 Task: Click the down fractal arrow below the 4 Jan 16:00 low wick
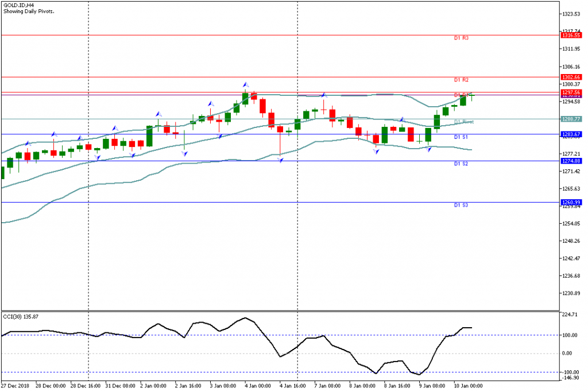(280, 160)
